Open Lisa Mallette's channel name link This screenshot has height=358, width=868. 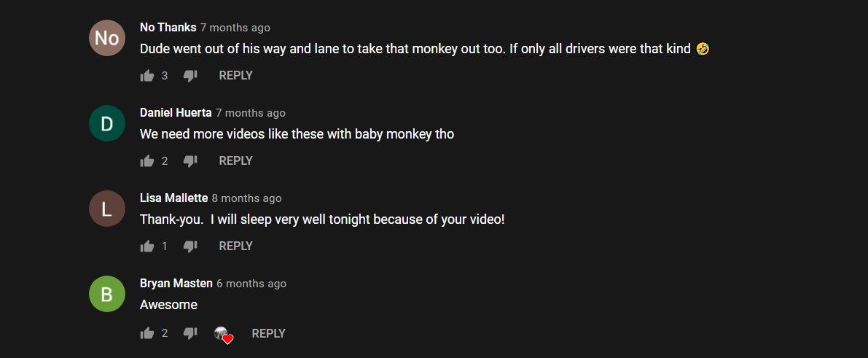tap(174, 198)
